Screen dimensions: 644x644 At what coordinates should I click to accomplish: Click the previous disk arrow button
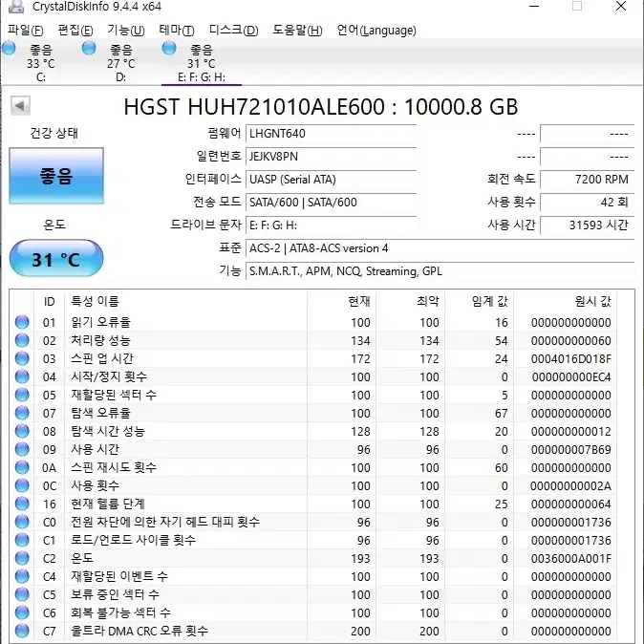pos(20,106)
